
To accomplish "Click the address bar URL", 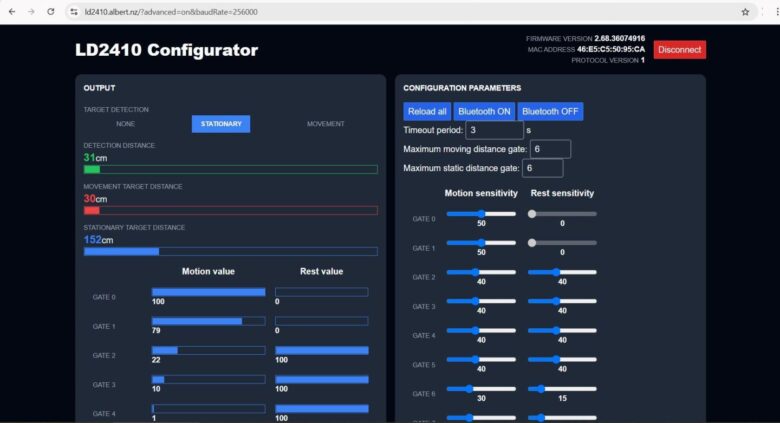I will (x=171, y=12).
